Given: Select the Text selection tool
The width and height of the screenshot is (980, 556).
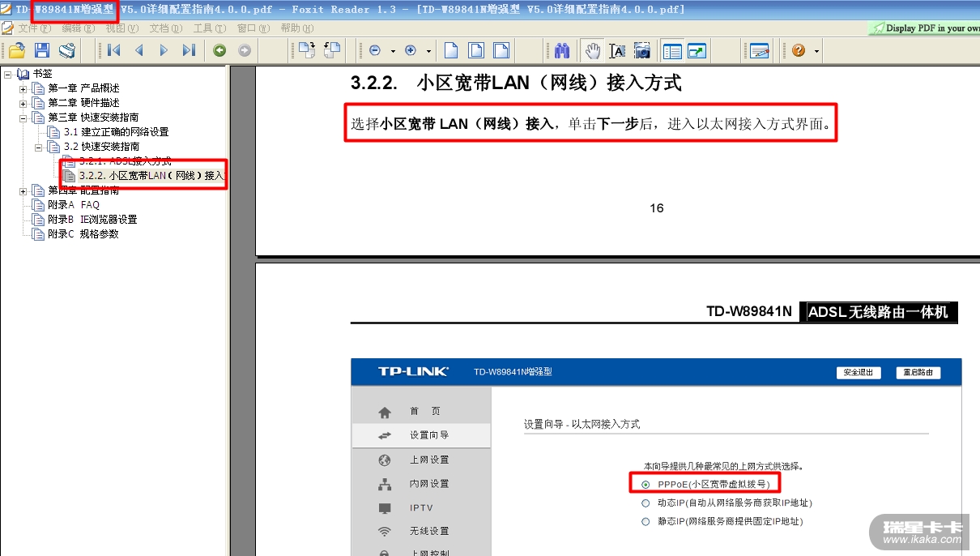Looking at the screenshot, I should [x=617, y=50].
